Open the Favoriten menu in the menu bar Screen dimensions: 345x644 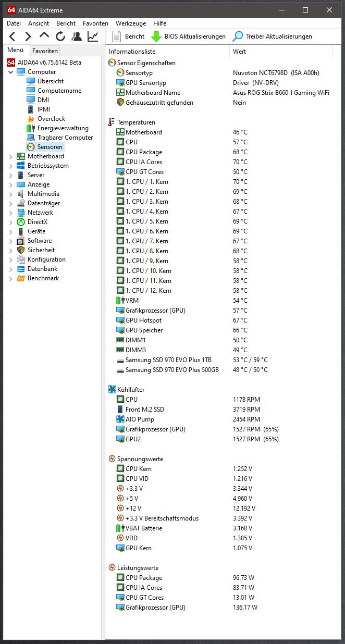coord(95,23)
